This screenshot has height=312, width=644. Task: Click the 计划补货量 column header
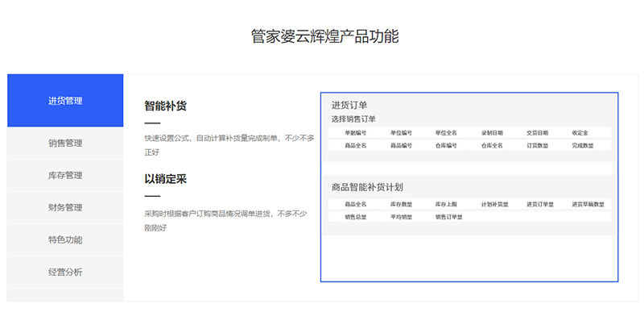pyautogui.click(x=495, y=204)
